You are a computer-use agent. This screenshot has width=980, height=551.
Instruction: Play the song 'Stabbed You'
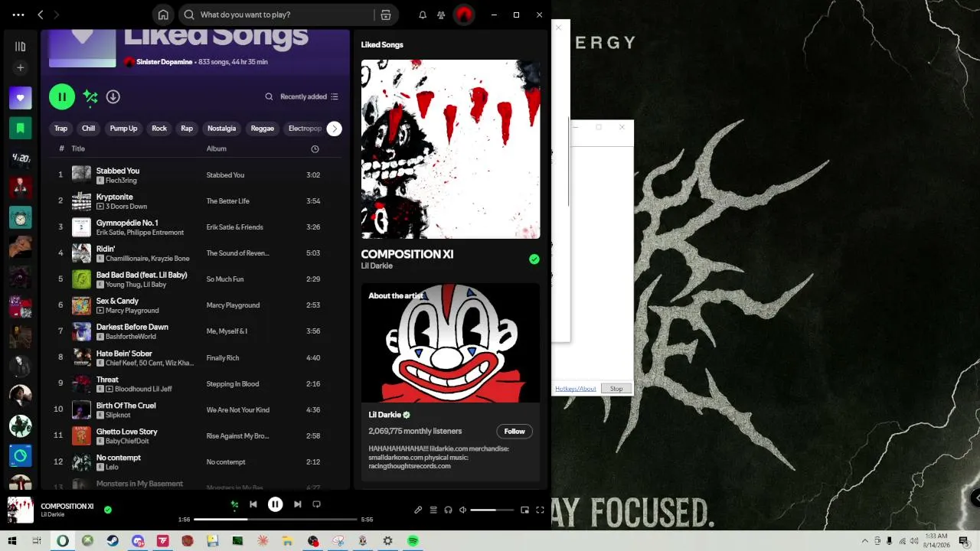coord(118,171)
